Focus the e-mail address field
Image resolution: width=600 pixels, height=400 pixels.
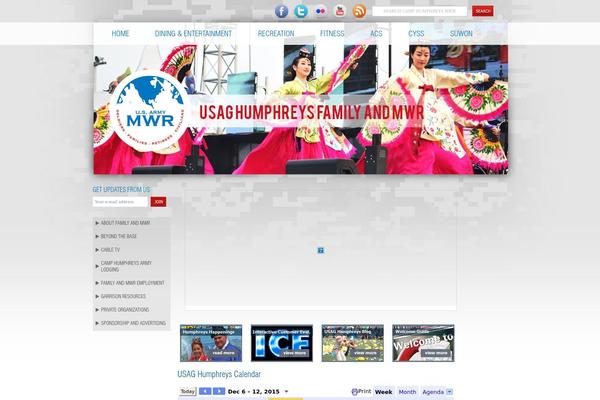(120, 202)
